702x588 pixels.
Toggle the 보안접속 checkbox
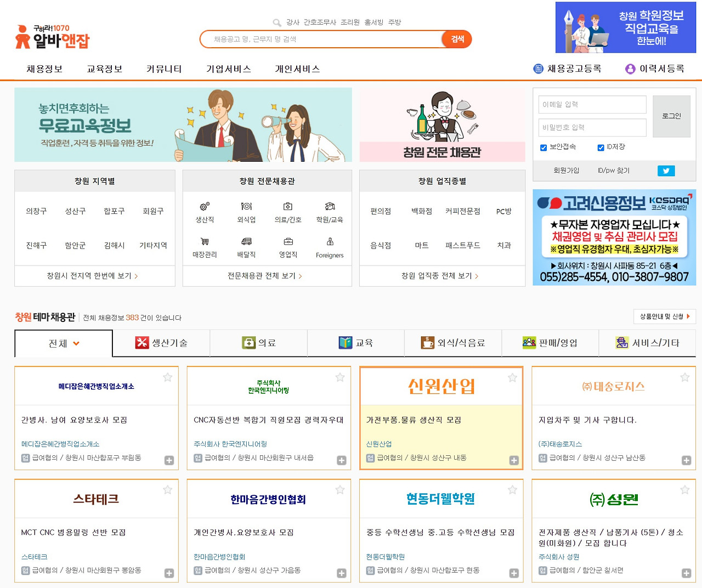(x=544, y=148)
